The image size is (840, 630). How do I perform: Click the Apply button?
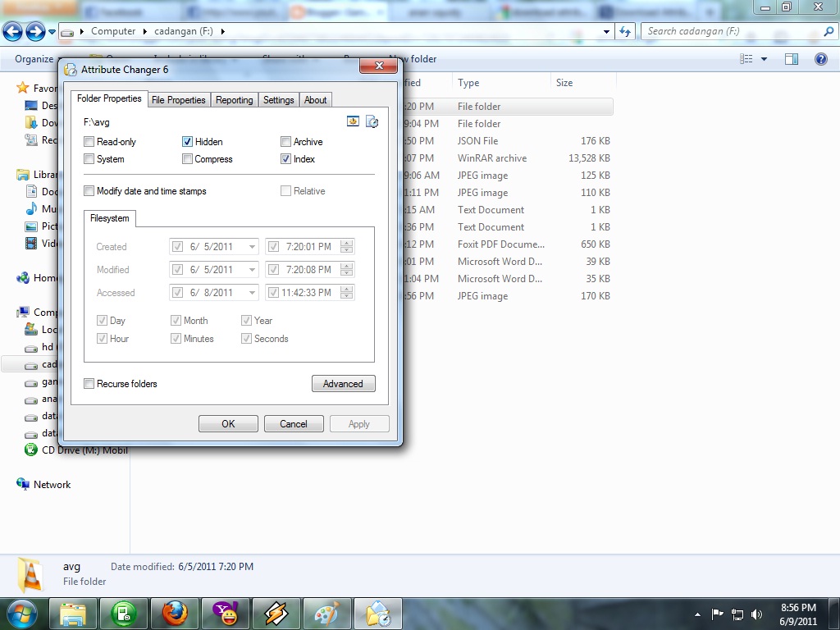(359, 423)
